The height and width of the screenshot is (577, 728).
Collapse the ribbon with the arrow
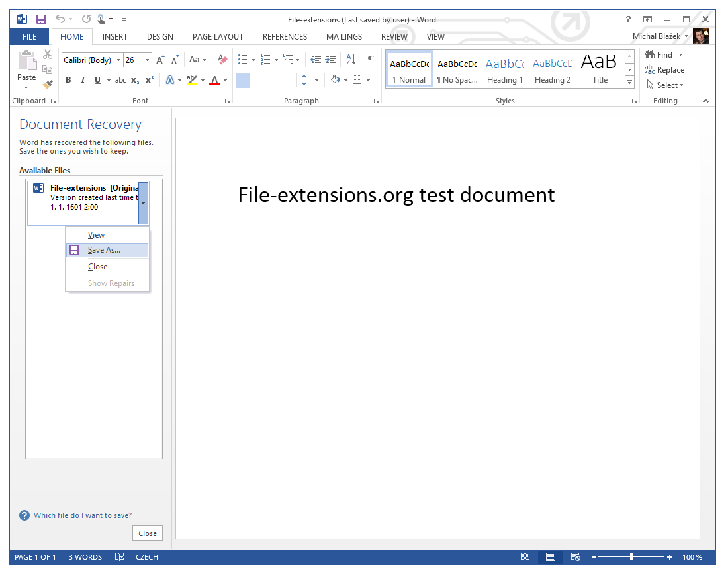705,101
